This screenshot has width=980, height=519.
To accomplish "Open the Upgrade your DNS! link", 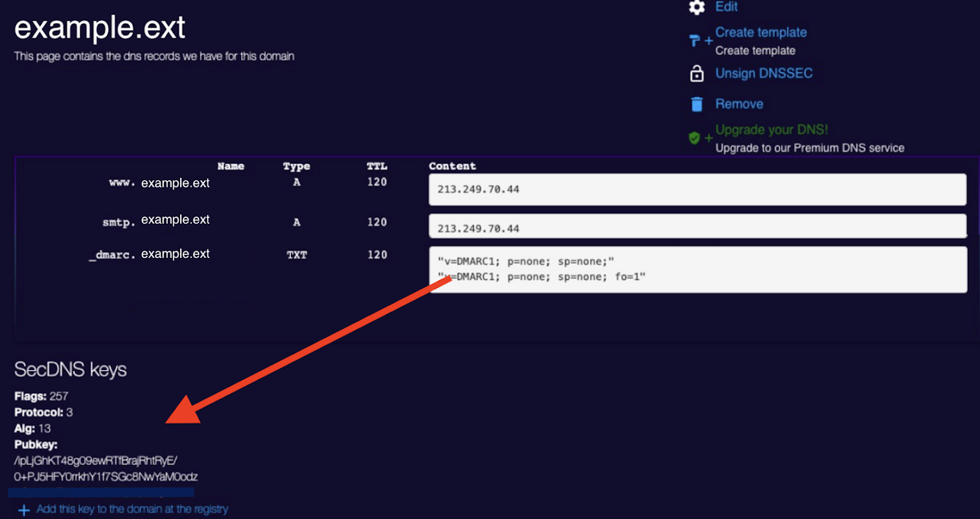I will [772, 130].
